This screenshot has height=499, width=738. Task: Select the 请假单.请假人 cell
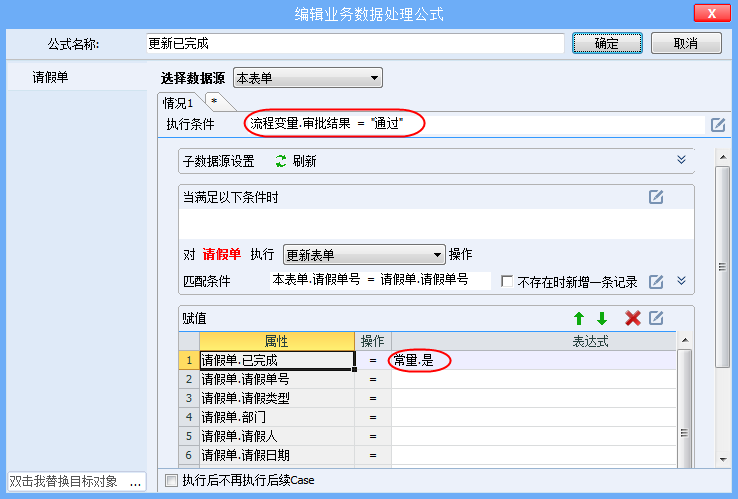(x=277, y=436)
